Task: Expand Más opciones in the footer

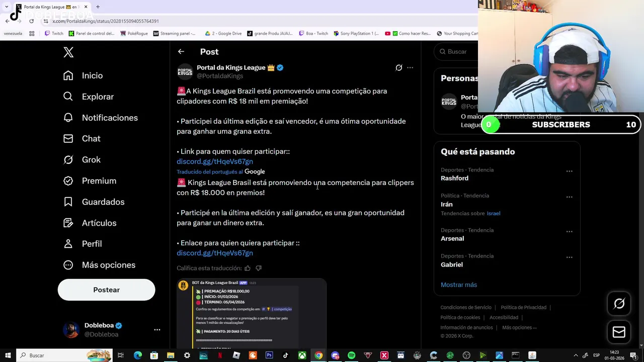Action: (x=519, y=327)
